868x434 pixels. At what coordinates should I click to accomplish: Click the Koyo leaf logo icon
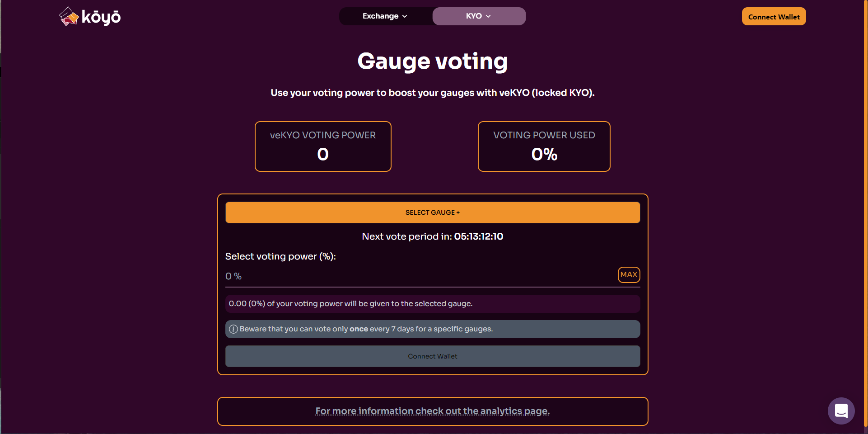click(69, 16)
